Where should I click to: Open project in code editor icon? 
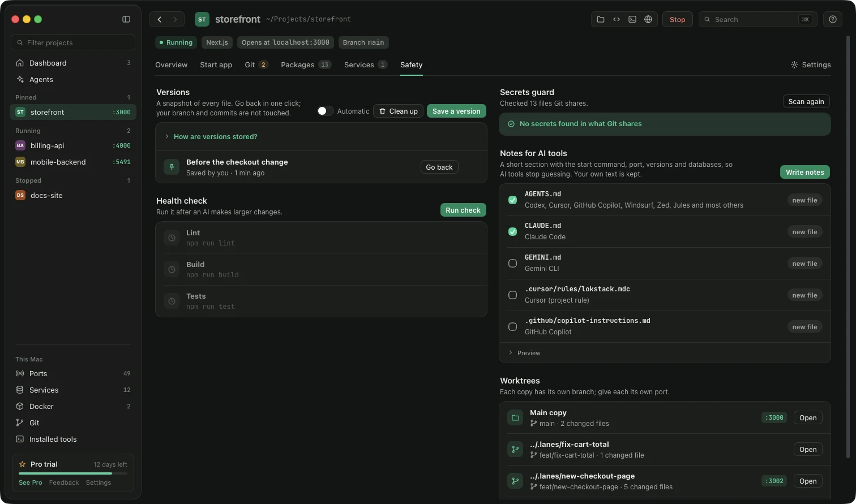[617, 19]
